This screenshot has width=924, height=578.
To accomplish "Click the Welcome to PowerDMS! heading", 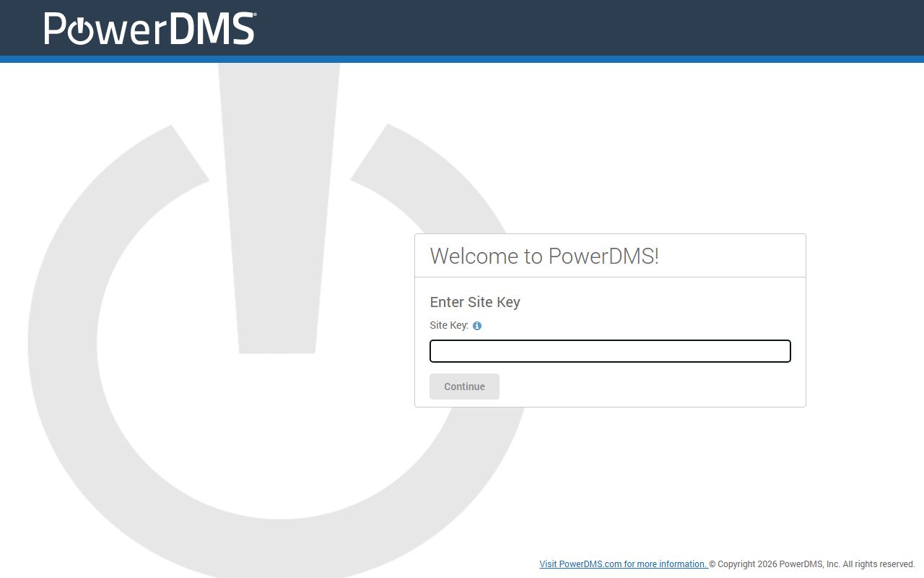I will 544,256.
